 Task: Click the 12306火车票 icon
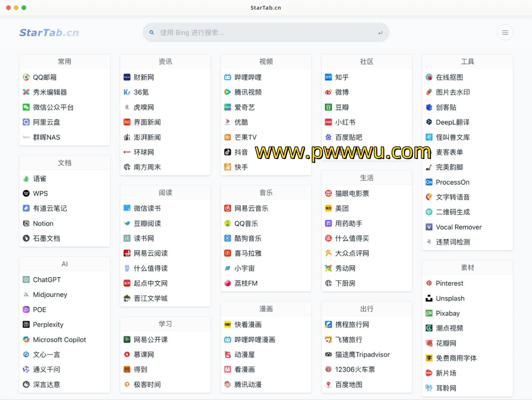point(328,369)
